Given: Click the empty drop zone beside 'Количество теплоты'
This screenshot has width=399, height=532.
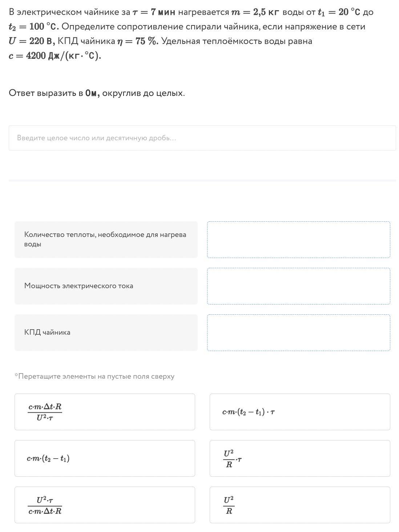Looking at the screenshot, I should (x=298, y=239).
